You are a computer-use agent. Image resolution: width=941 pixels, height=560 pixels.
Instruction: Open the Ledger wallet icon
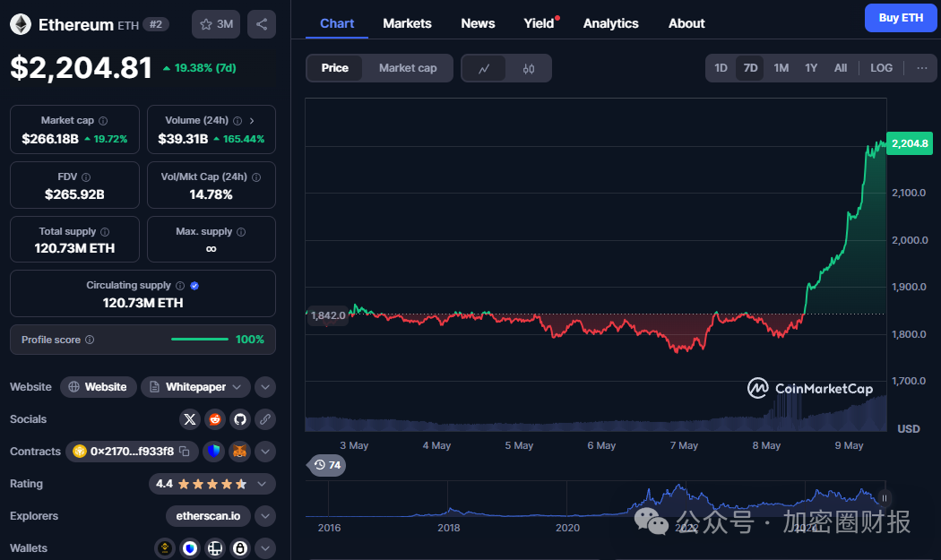click(215, 547)
